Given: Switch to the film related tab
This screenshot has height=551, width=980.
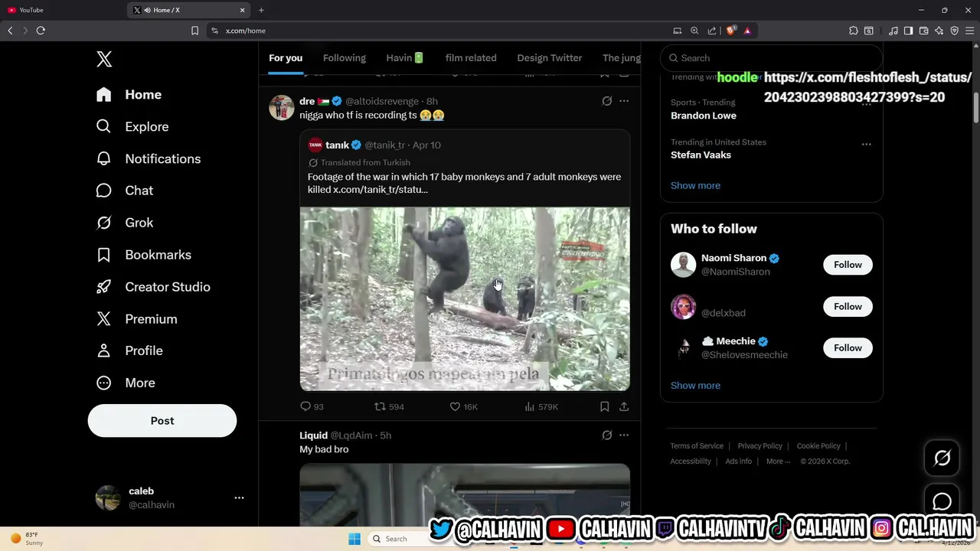Looking at the screenshot, I should pyautogui.click(x=471, y=58).
